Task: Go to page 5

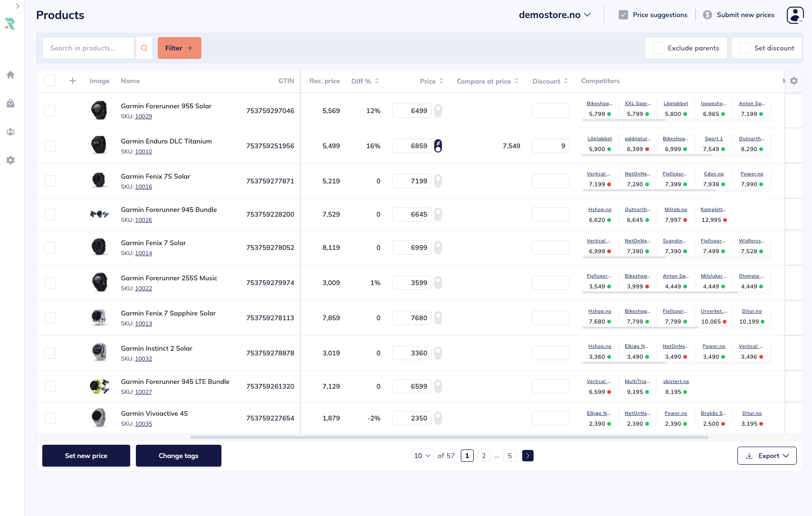Action: 510,456
